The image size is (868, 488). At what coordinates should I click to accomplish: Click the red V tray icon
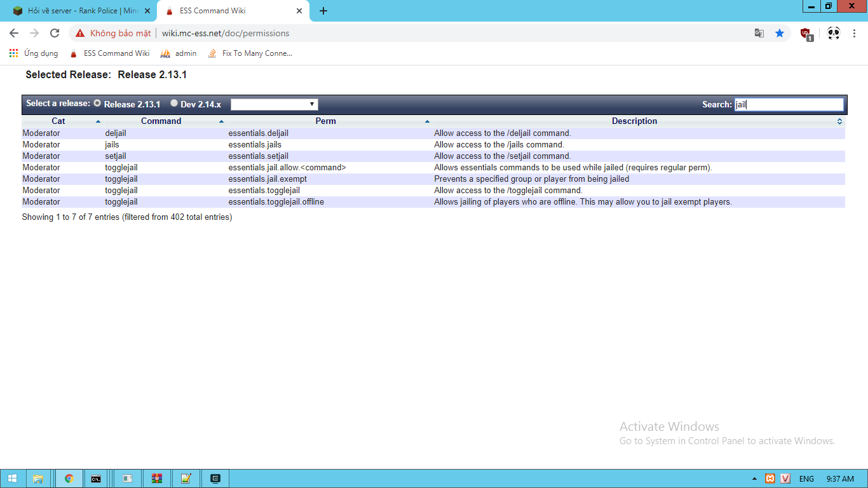tap(785, 478)
